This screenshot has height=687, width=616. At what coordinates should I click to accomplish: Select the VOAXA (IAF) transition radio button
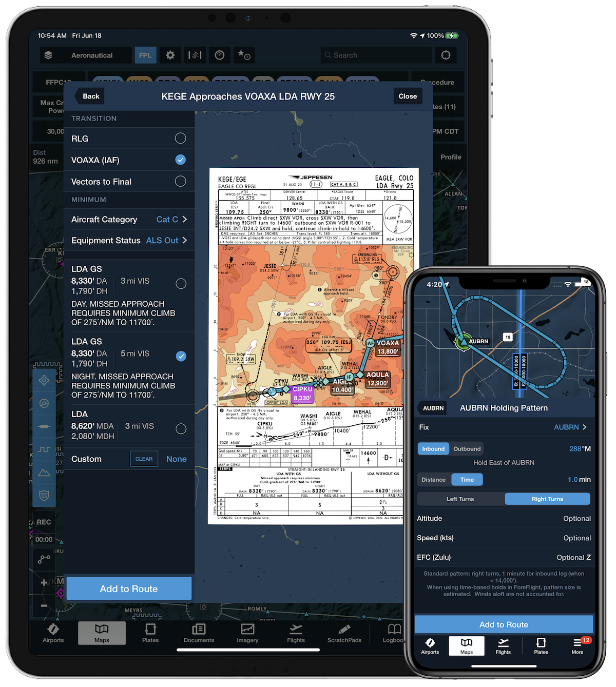[181, 160]
